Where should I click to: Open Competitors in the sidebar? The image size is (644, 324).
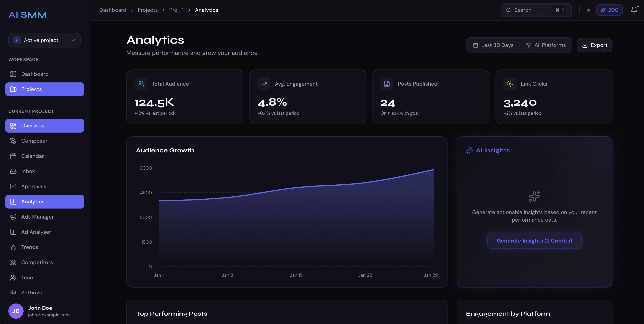(x=44, y=262)
